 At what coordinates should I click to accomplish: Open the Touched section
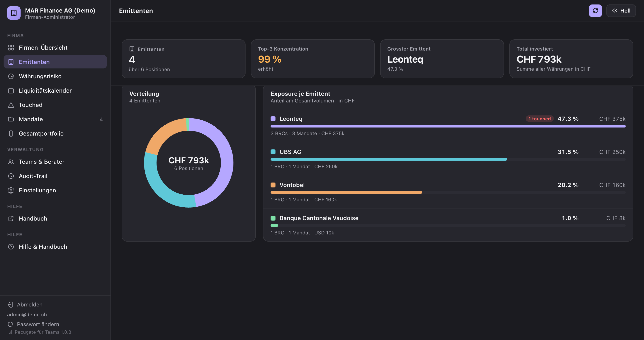[x=55, y=105]
